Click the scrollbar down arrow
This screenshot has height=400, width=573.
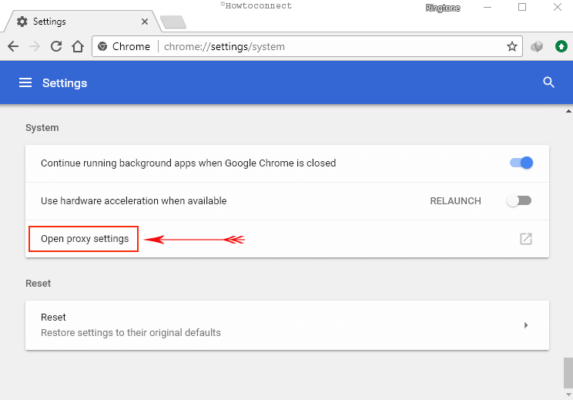pos(568,395)
